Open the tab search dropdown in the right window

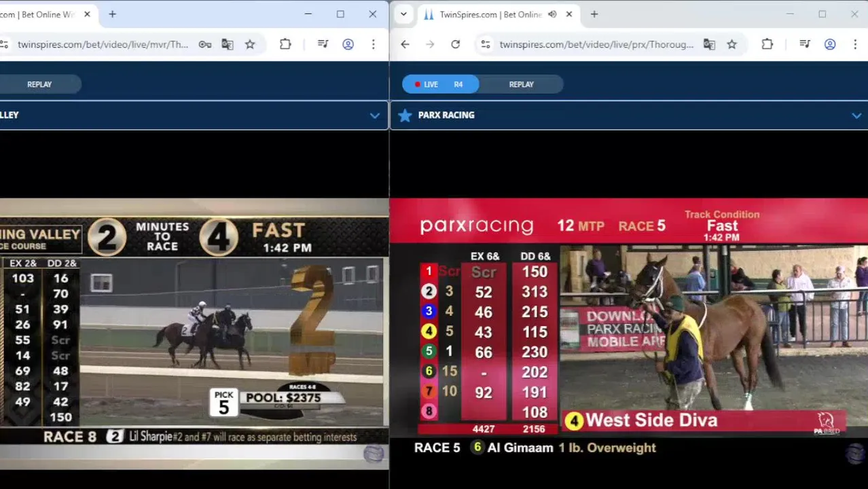(x=403, y=14)
